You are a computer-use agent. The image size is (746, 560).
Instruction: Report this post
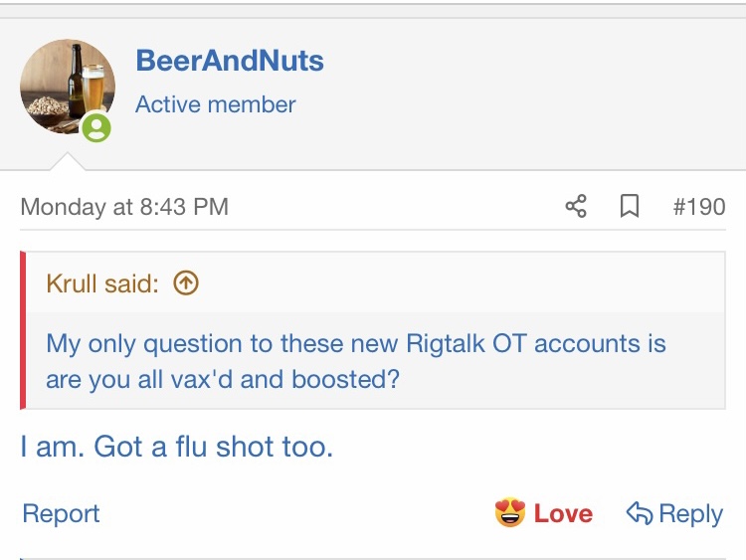pyautogui.click(x=61, y=513)
